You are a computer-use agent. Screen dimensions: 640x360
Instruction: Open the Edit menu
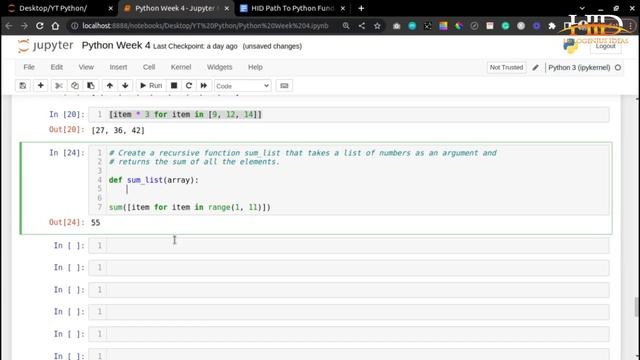pos(57,67)
